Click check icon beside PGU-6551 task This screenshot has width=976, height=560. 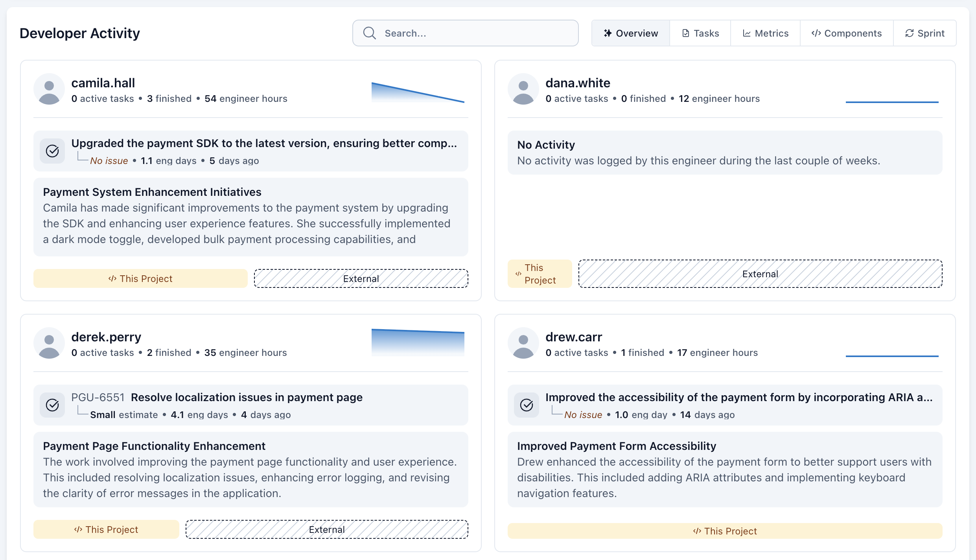tap(52, 405)
